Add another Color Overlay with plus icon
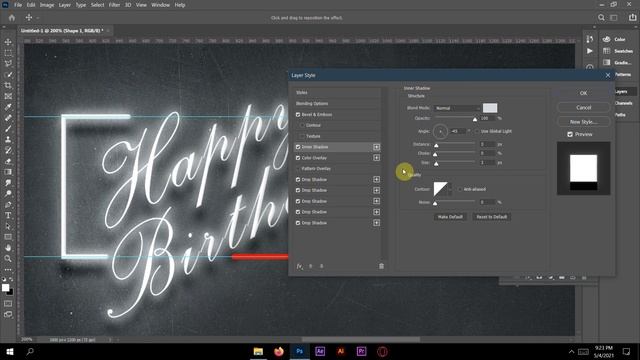Image resolution: width=640 pixels, height=360 pixels. point(376,158)
